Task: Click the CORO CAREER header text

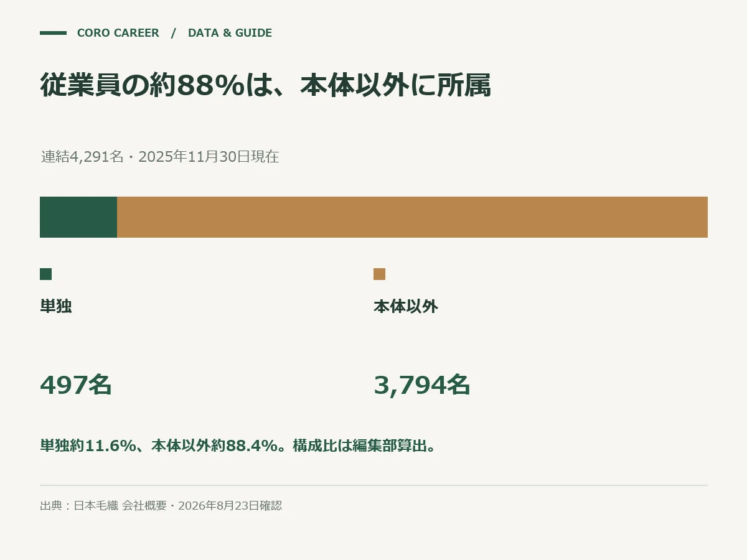Action: [x=118, y=33]
